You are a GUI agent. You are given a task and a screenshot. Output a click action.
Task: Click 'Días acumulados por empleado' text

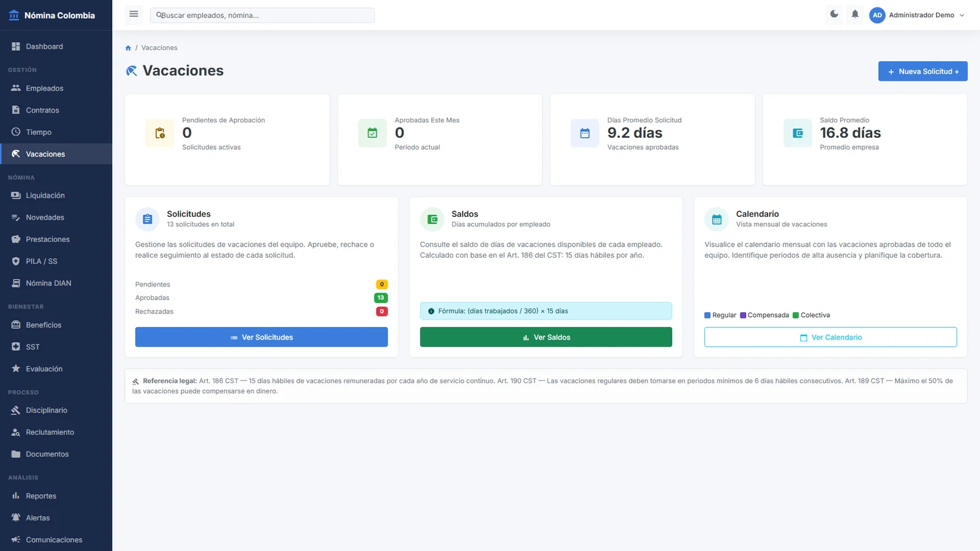(x=500, y=225)
